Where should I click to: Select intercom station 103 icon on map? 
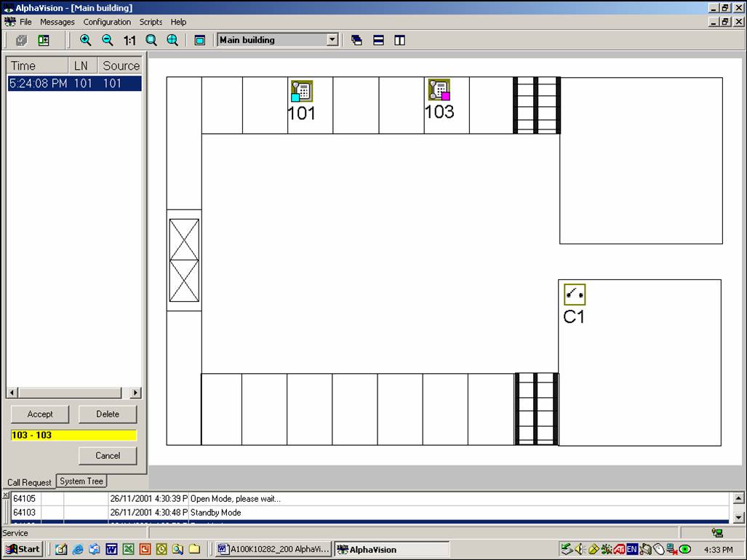coord(439,90)
